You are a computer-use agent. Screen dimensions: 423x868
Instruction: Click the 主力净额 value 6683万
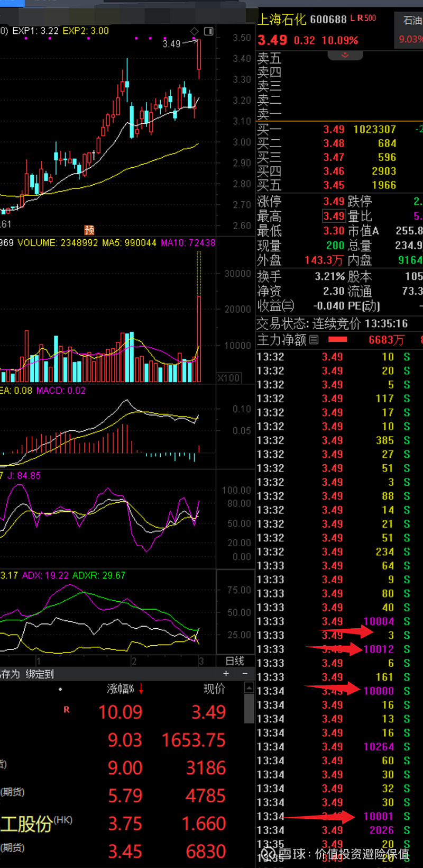(x=387, y=340)
